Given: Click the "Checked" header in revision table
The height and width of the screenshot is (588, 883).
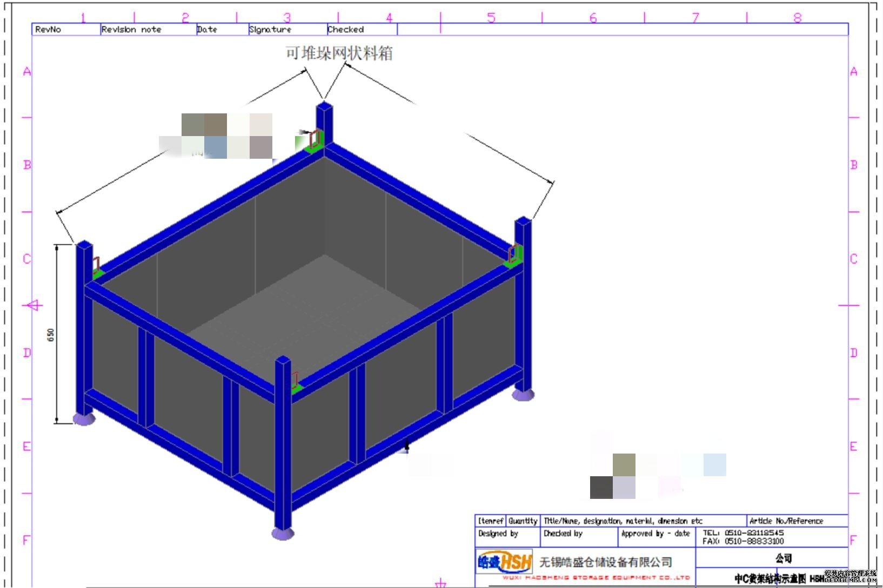Looking at the screenshot, I should click(x=346, y=30).
